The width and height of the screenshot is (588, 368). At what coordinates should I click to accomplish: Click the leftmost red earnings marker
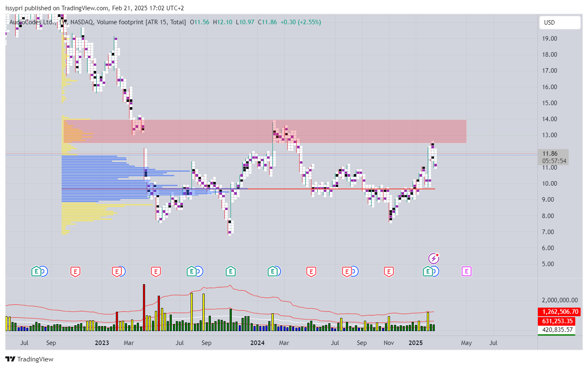click(x=75, y=271)
